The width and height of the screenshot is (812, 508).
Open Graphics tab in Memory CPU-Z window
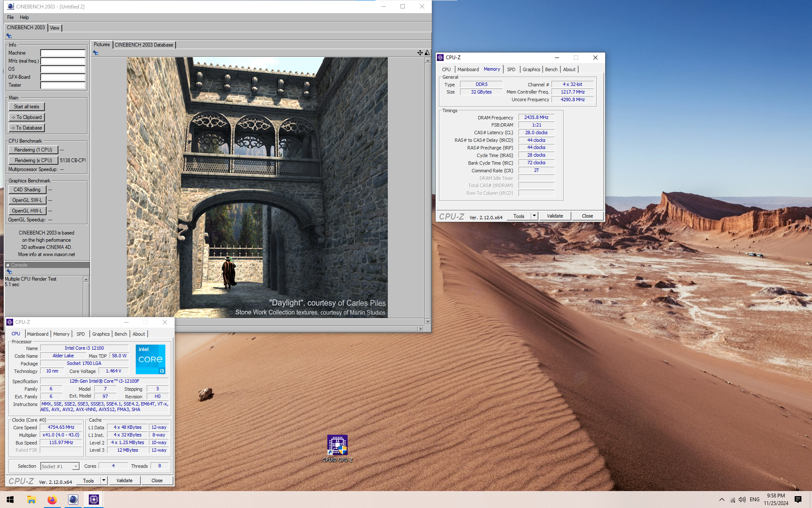(531, 69)
